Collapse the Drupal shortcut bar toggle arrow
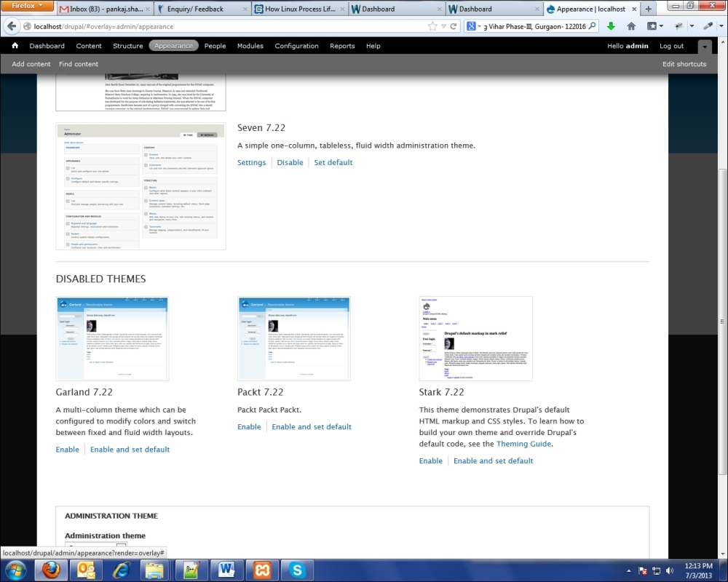728x582 pixels. pyautogui.click(x=705, y=46)
